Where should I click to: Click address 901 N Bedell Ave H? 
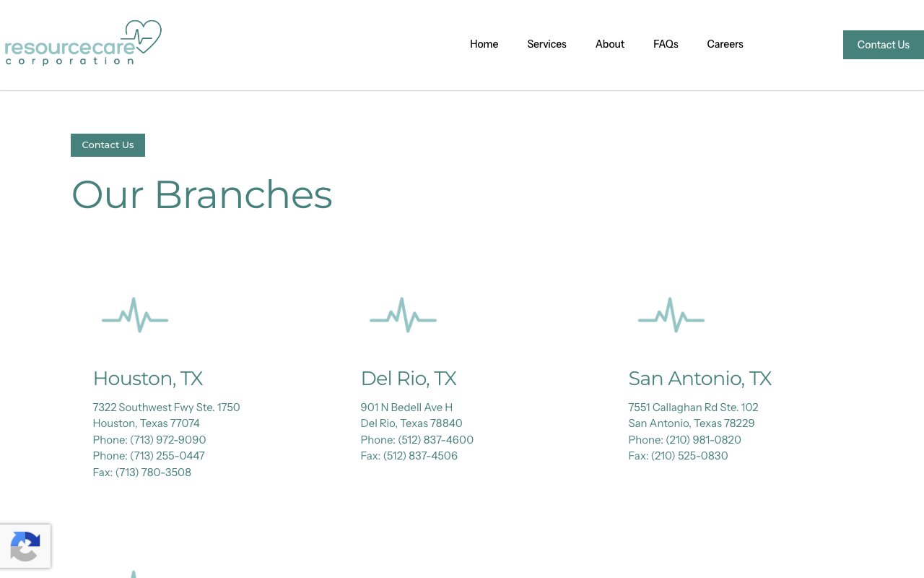click(x=406, y=407)
